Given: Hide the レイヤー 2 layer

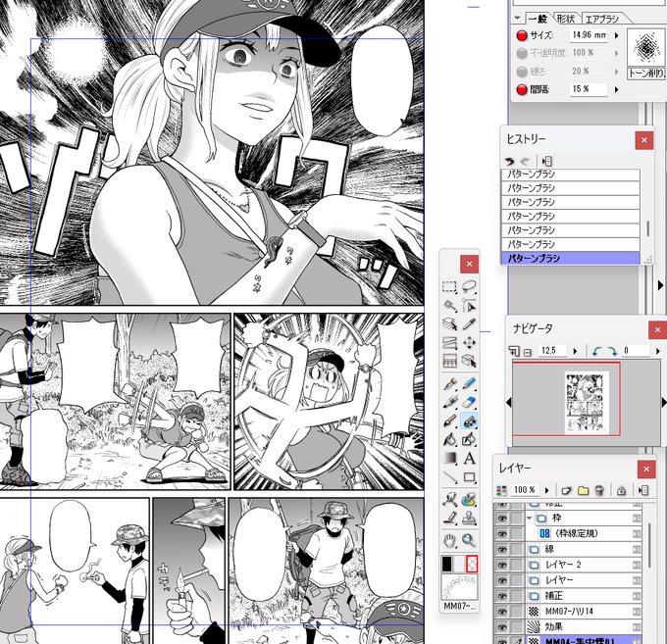Looking at the screenshot, I should click(x=502, y=565).
